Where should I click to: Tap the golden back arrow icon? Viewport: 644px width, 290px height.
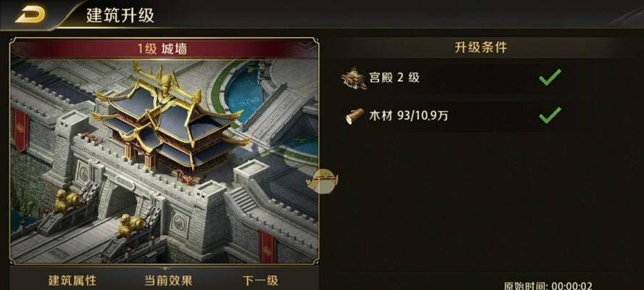[x=30, y=14]
